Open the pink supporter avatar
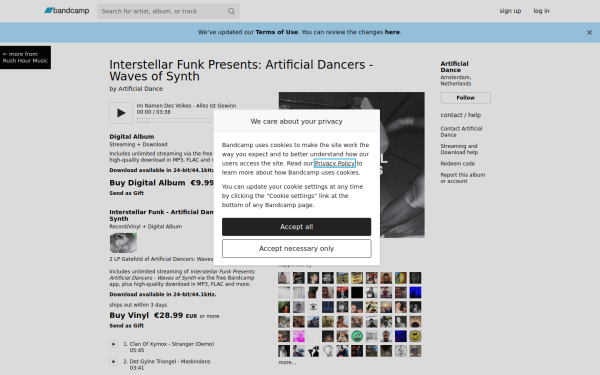This screenshot has height=375, width=600. pos(298,336)
